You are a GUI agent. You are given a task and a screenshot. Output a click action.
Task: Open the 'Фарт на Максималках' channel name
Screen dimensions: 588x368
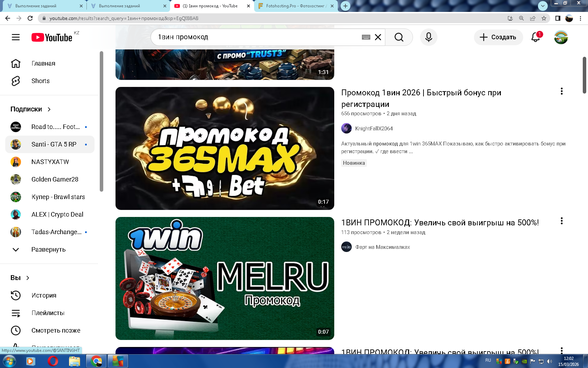click(x=383, y=247)
